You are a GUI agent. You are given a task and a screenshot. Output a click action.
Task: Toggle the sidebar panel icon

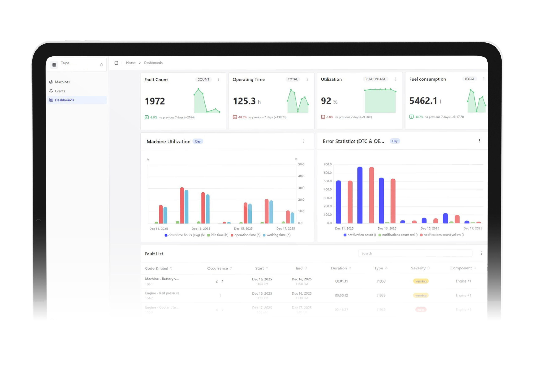(x=116, y=63)
